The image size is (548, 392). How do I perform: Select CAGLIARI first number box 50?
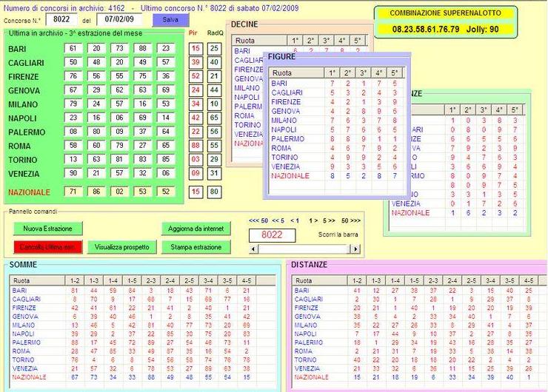(x=73, y=62)
